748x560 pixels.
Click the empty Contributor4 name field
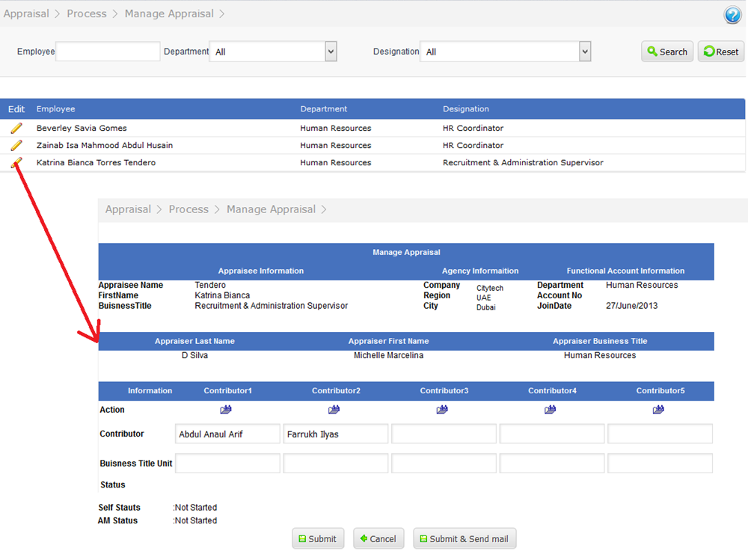pyautogui.click(x=552, y=434)
